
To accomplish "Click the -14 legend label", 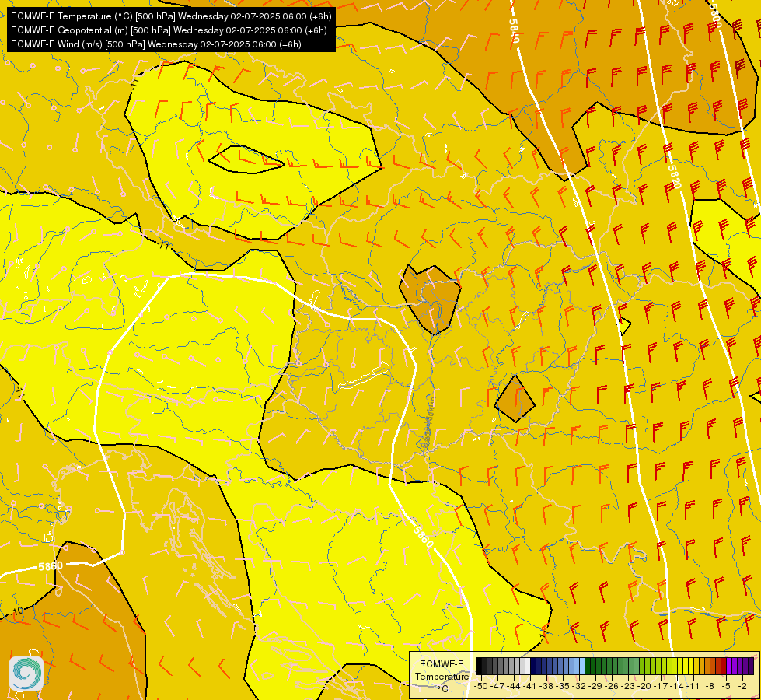I will (x=677, y=686).
